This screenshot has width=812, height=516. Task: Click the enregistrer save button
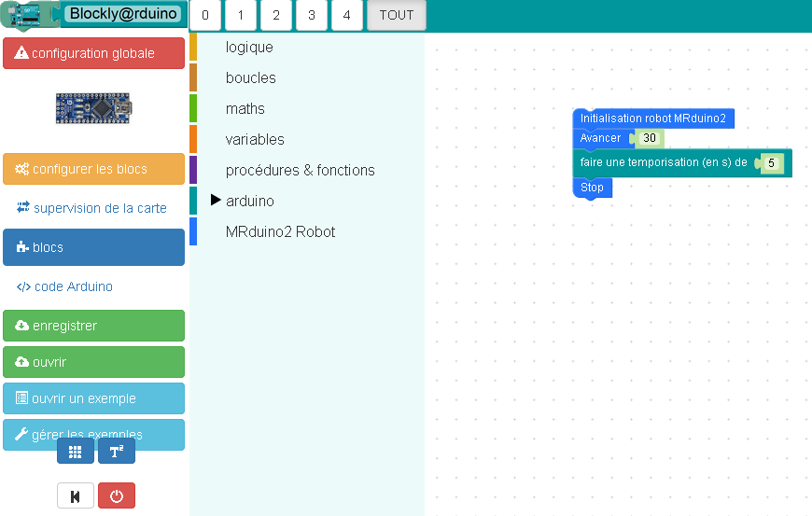93,326
